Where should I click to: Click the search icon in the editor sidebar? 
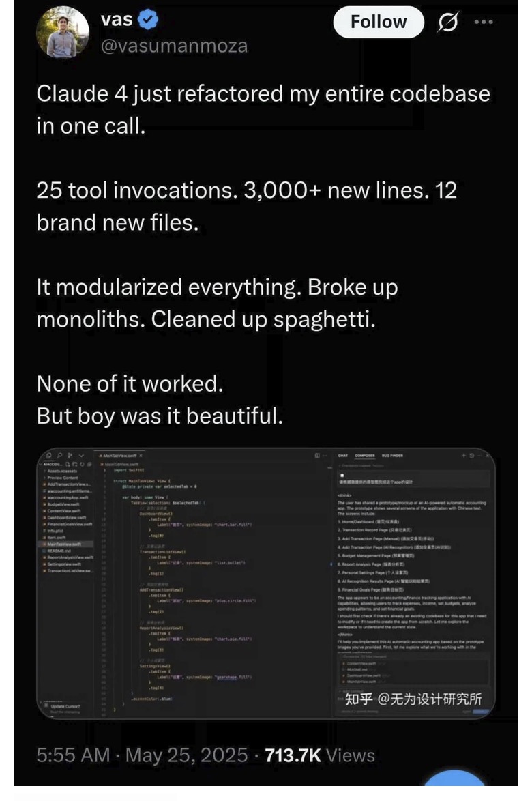point(60,455)
